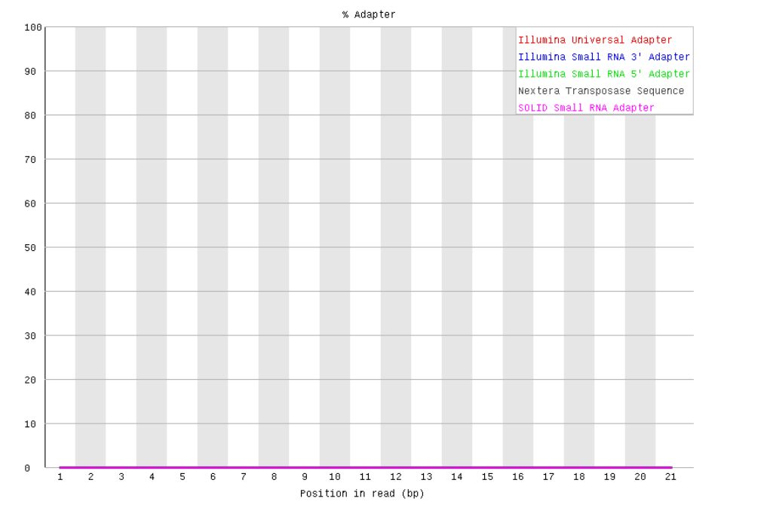Viewport: 770px width, 532px height.
Task: Click y-axis value 60
Action: click(30, 203)
